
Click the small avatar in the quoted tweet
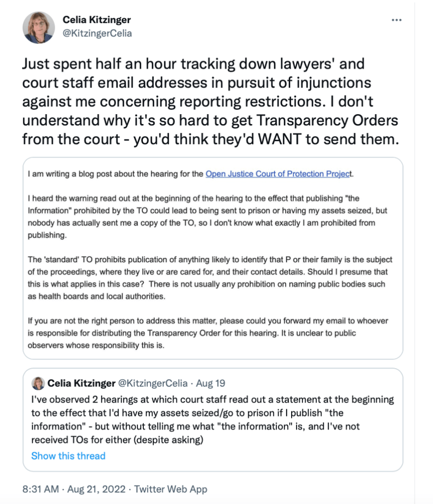click(38, 383)
